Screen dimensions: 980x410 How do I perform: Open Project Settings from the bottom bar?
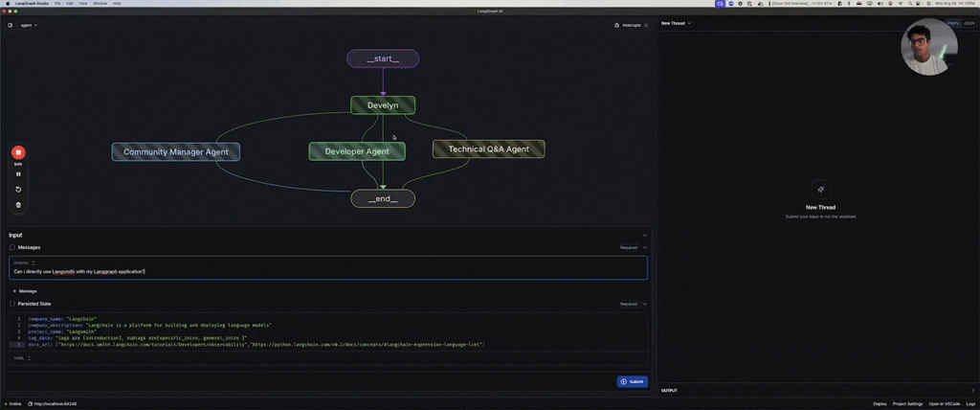pos(907,403)
